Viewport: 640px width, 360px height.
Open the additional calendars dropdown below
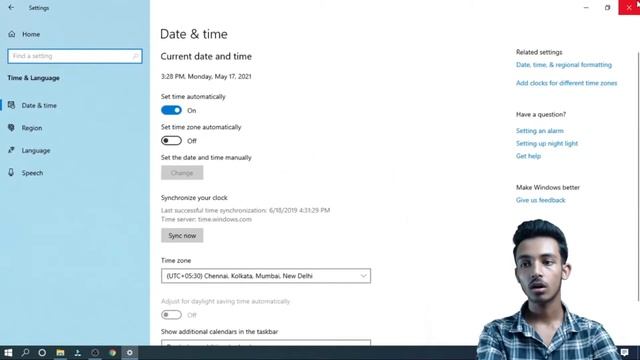coord(266,343)
